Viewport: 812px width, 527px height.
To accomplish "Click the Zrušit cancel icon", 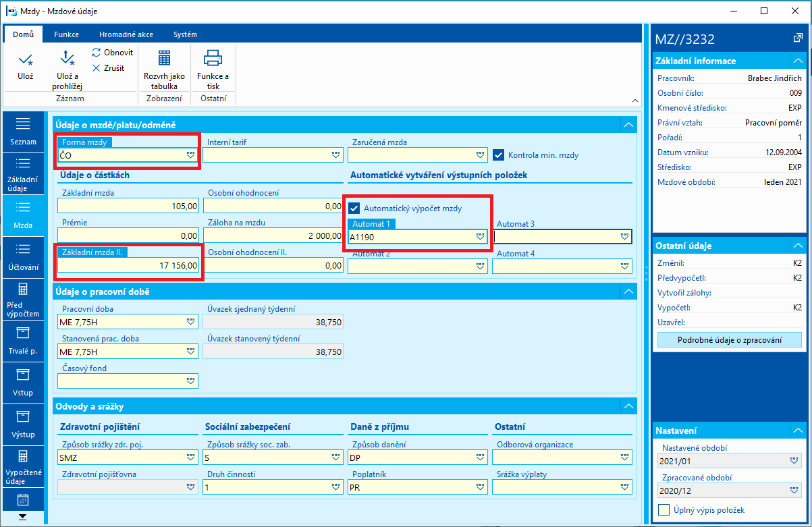I will 97,68.
